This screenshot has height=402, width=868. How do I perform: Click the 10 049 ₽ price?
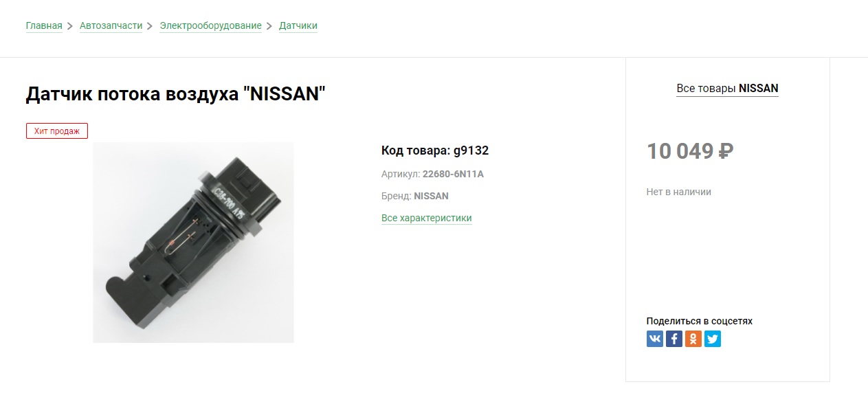[x=690, y=151]
